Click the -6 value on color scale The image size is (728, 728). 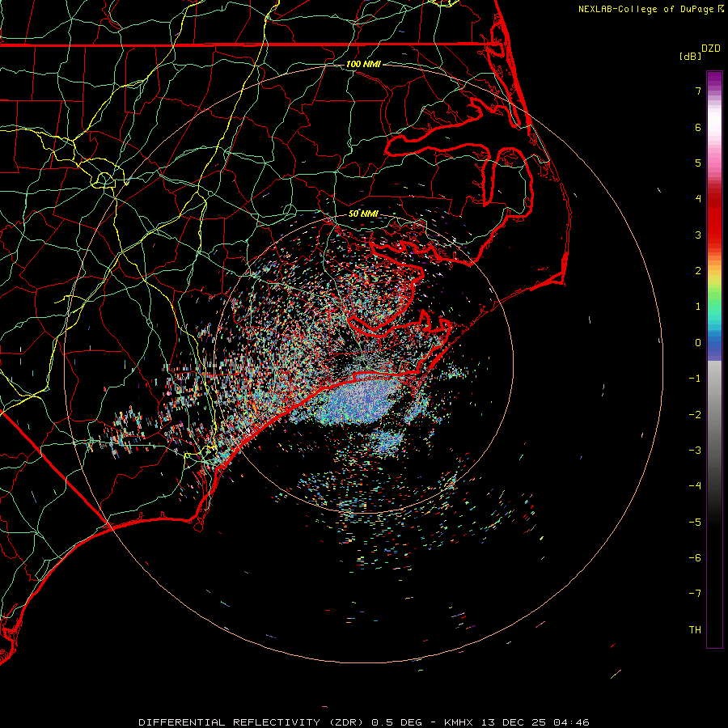695,558
